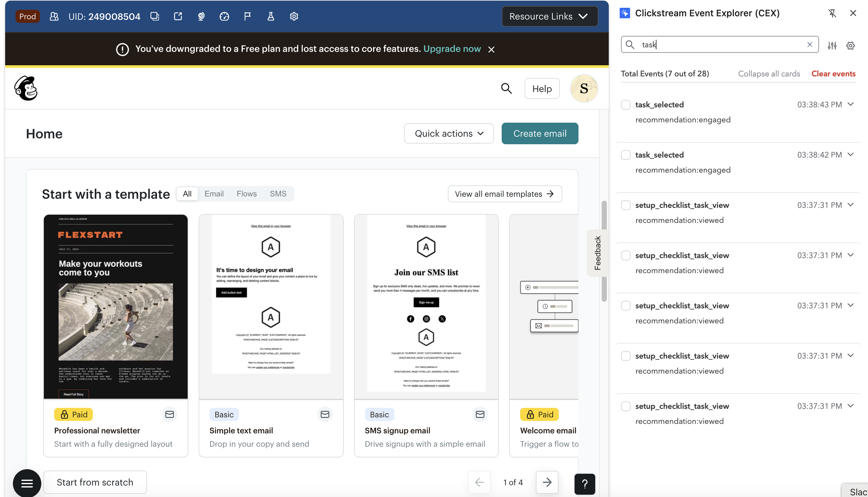Viewport: 868px width, 497px height.
Task: Click the gauge dashboard icon in admin bar
Action: 224,16
